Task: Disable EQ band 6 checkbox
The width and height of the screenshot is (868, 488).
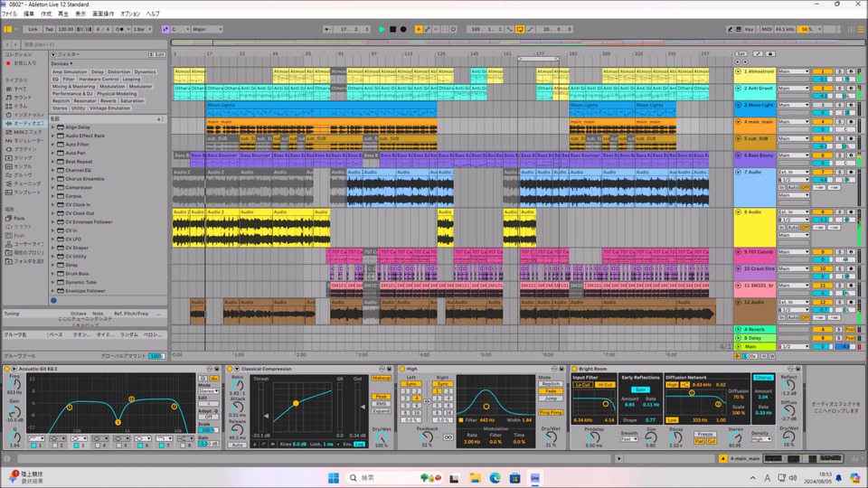Action: 141,445
